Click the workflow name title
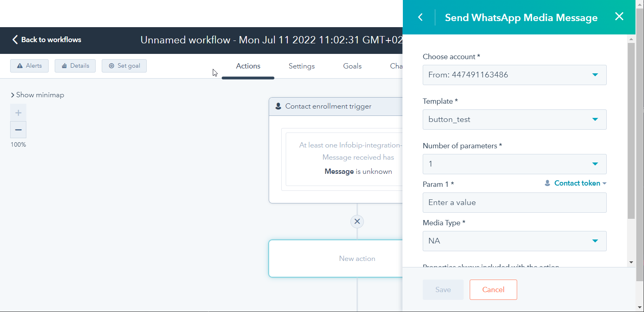The width and height of the screenshot is (644, 312). [271, 40]
